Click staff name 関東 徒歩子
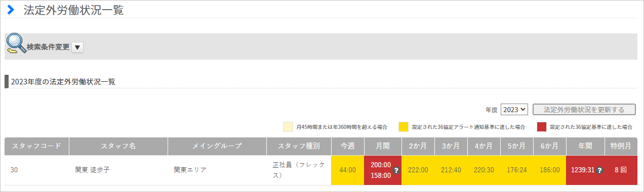This screenshot has height=192, width=644. click(x=93, y=170)
